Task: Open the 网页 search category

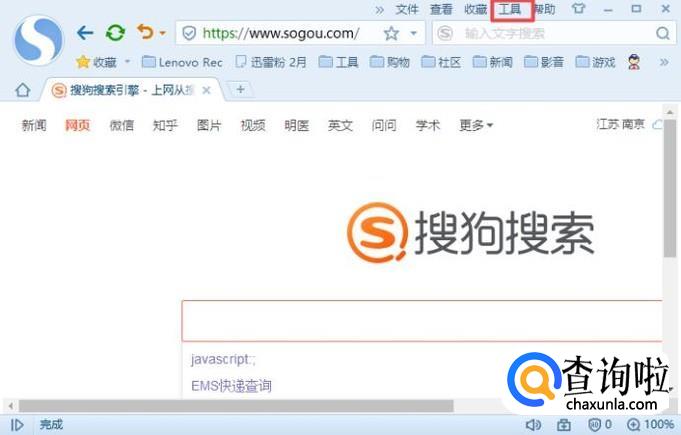Action: pyautogui.click(x=77, y=125)
